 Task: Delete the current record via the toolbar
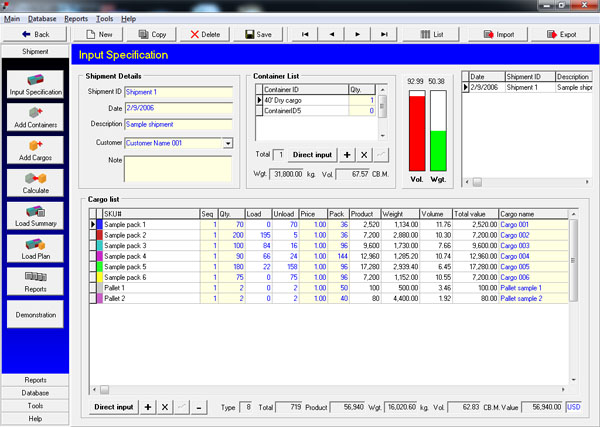(x=205, y=34)
